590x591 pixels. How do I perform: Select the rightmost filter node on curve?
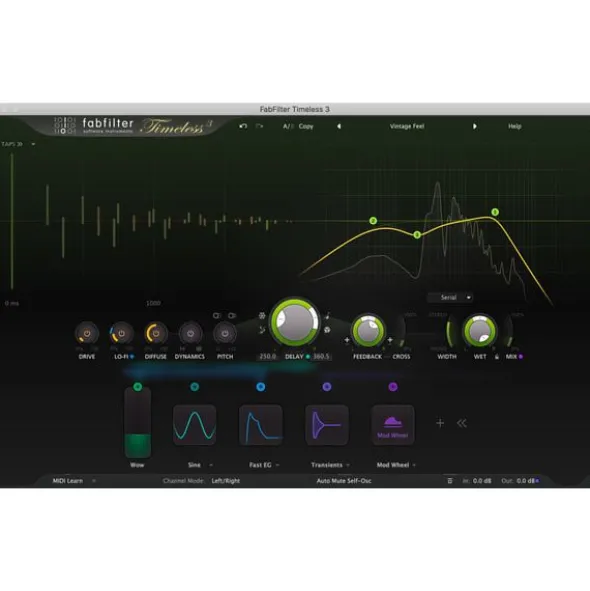coord(495,212)
